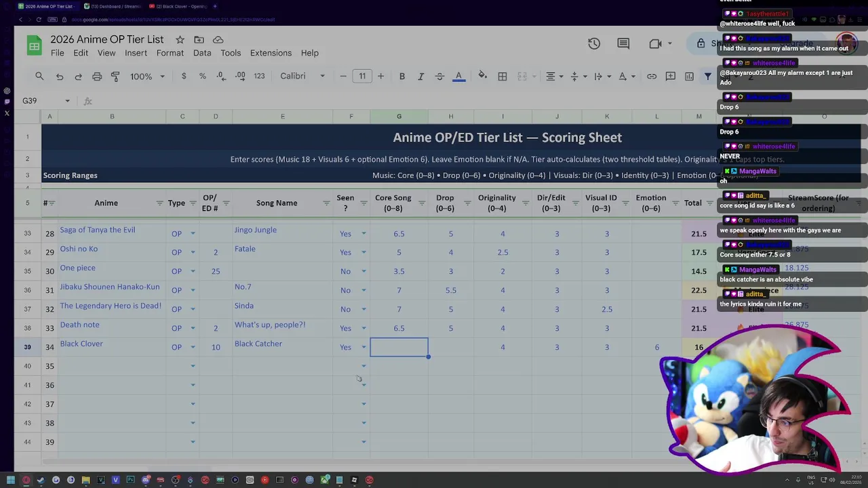Open the text color picker
Screen dimensions: 868x488
pyautogui.click(x=458, y=77)
